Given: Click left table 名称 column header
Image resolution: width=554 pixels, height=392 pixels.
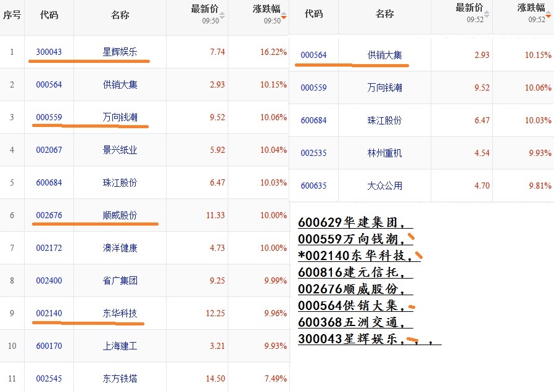Looking at the screenshot, I should click(x=120, y=15).
